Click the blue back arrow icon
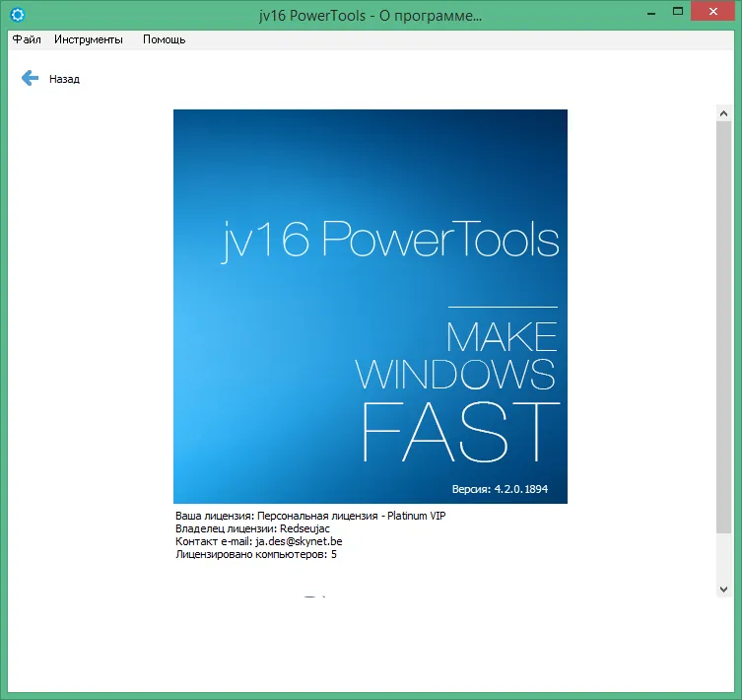The image size is (742, 700). 30,78
